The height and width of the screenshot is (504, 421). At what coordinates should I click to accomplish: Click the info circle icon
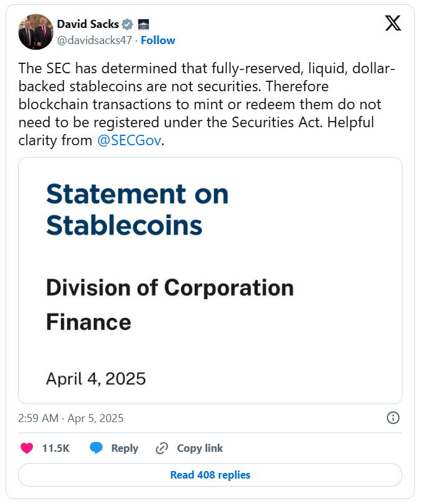coord(392,418)
